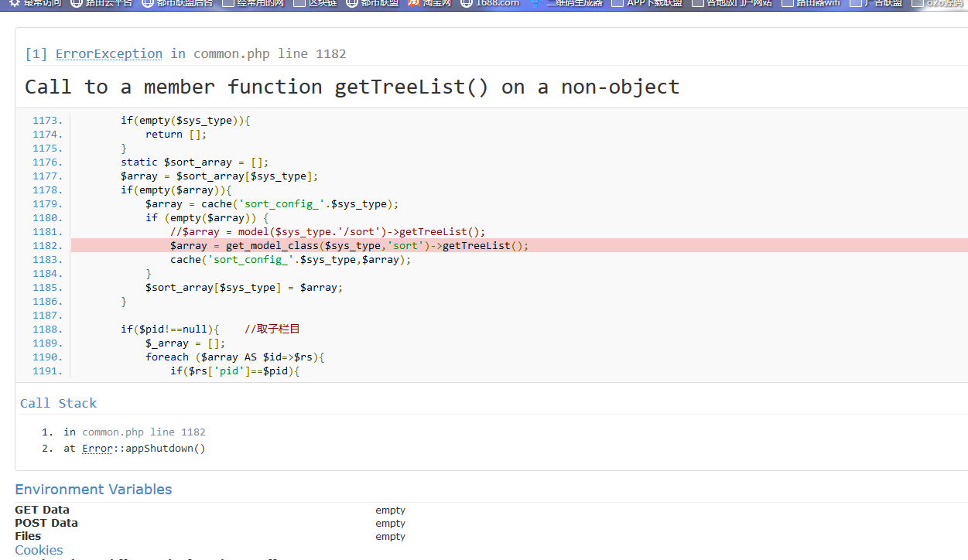Expand the Cookies section heading
The height and width of the screenshot is (560, 968).
point(39,550)
